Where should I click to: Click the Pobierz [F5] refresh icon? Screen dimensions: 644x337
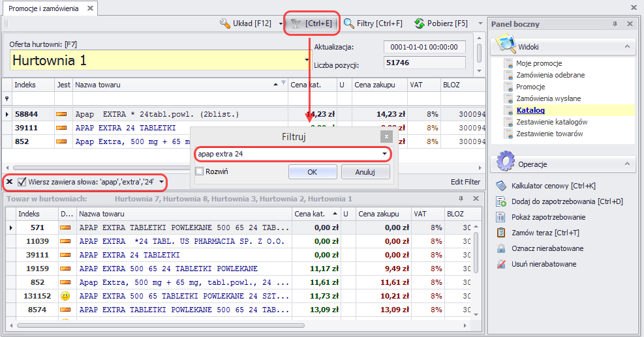(420, 23)
